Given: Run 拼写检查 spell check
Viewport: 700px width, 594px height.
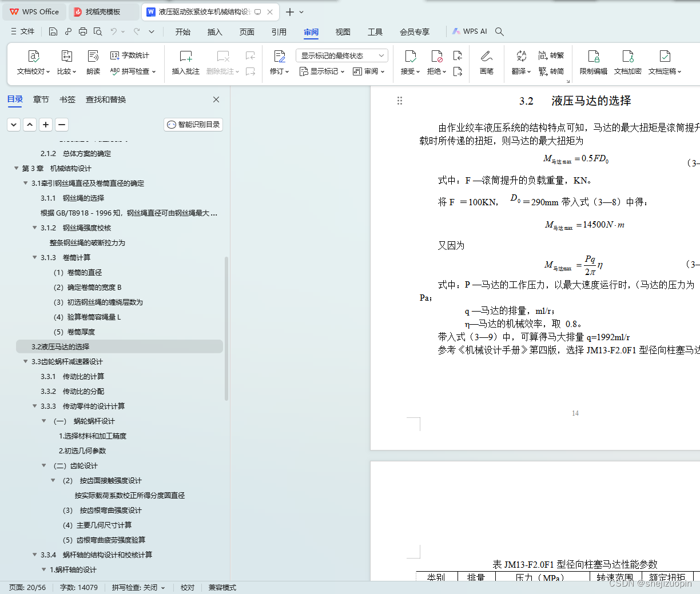Looking at the screenshot, I should [133, 71].
